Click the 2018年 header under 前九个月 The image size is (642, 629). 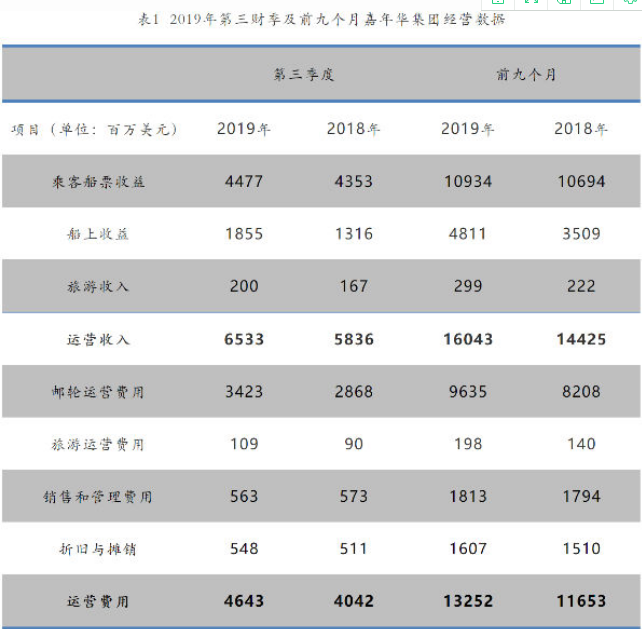[581, 129]
